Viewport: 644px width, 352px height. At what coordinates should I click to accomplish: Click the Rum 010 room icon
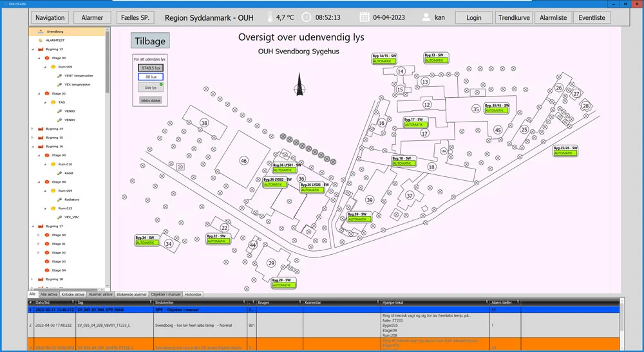click(x=53, y=164)
